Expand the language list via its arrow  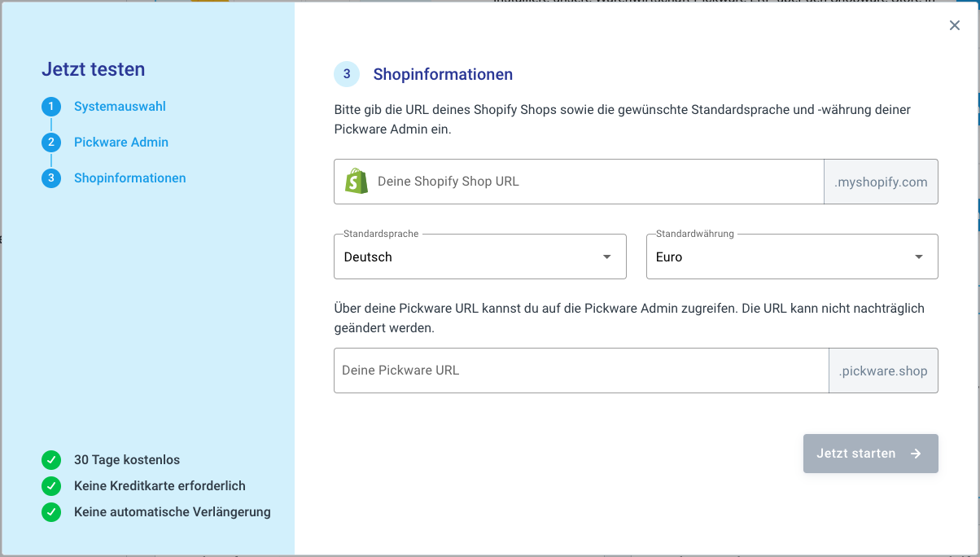606,257
